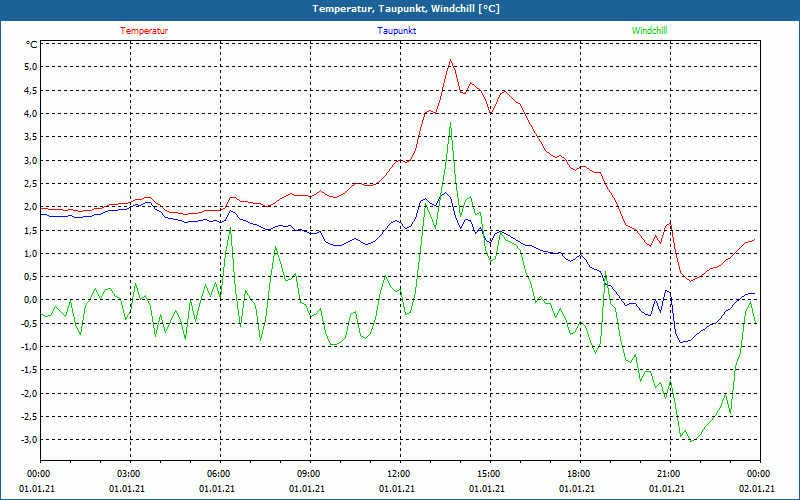Click the blue Taupunkt legend label

396,31
